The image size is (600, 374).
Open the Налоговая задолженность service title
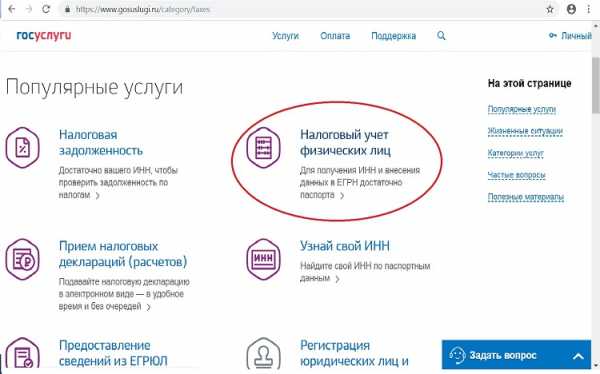(101, 142)
